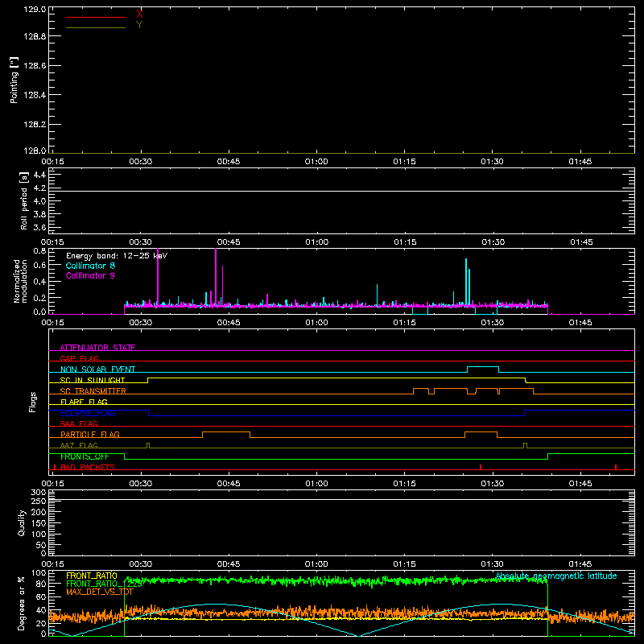Click the BAD_PACKETS tick after 01:45
The width and height of the screenshot is (644, 644).
click(x=616, y=467)
